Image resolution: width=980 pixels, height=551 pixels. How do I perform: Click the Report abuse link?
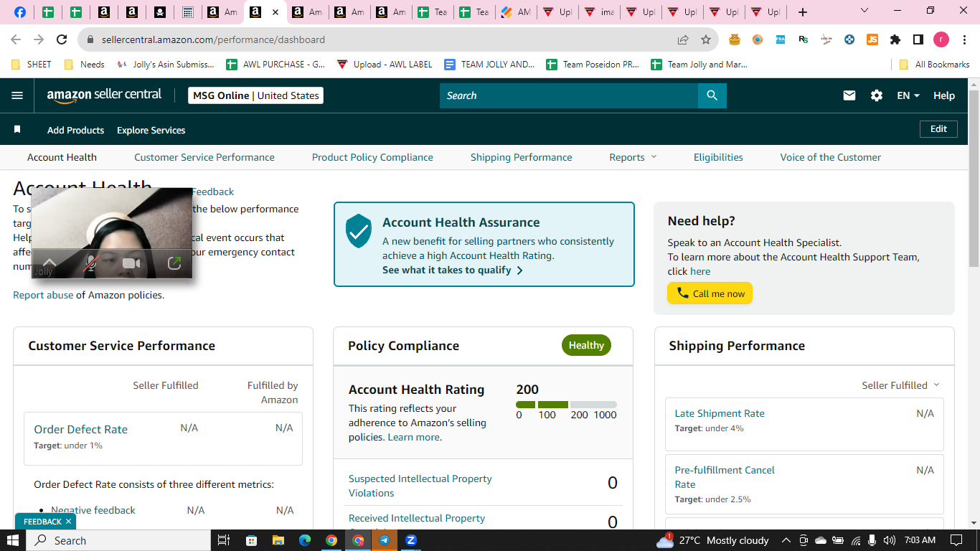43,295
